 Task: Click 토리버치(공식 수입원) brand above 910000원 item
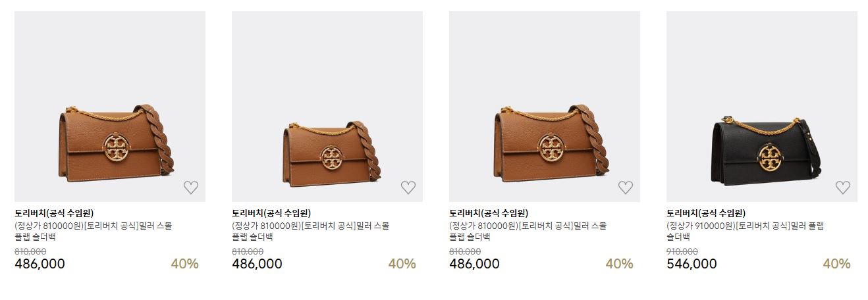pos(706,213)
